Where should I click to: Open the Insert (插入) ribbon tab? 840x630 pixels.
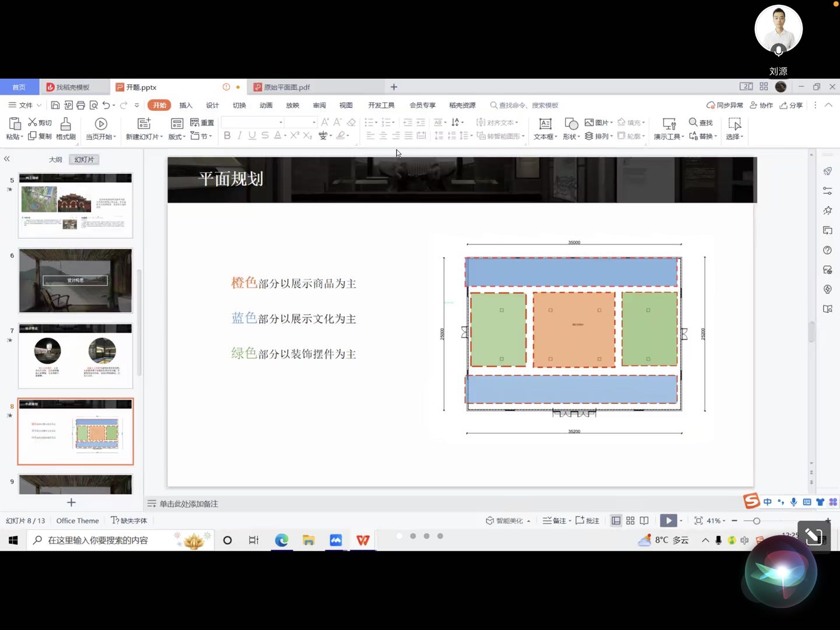coord(185,105)
